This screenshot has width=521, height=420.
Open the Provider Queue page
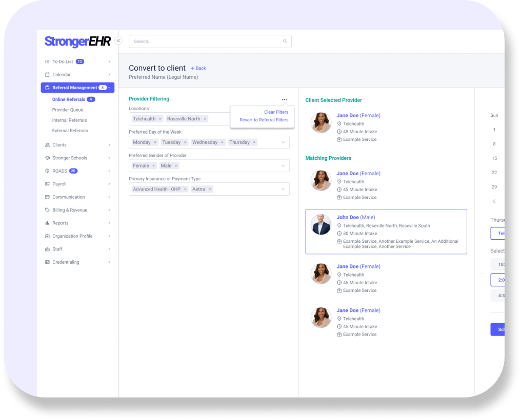click(68, 110)
